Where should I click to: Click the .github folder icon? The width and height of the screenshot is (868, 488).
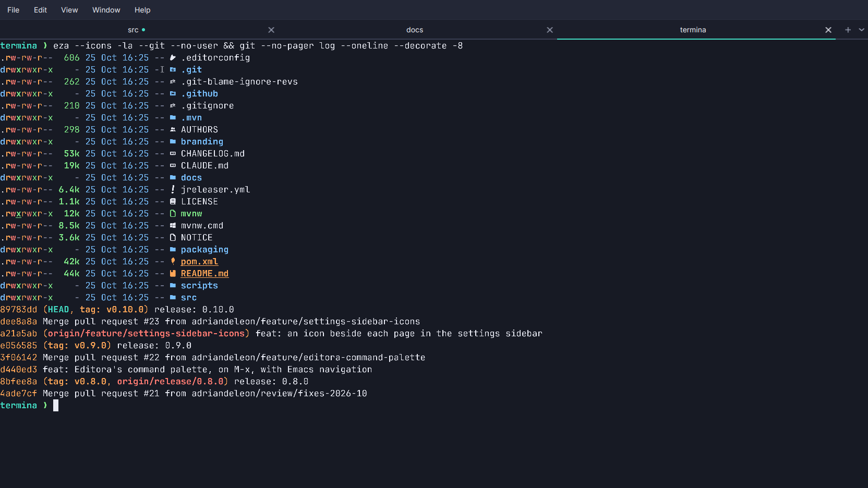point(173,94)
